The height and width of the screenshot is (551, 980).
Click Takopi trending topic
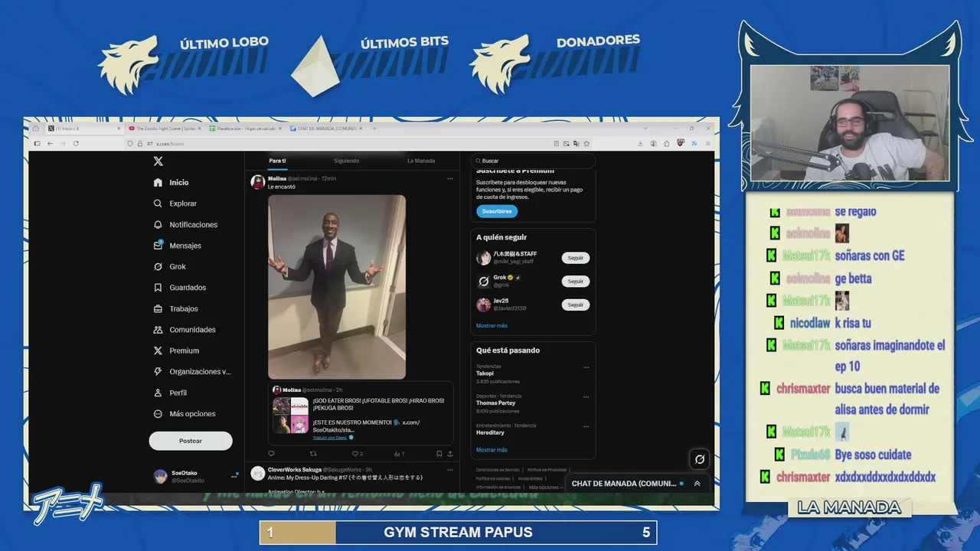coord(487,373)
